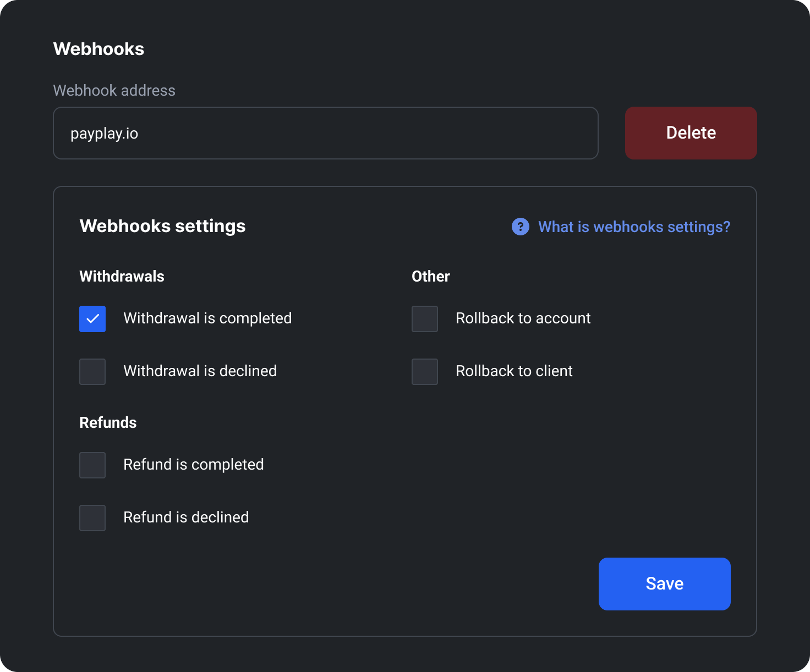Tick the 'Refund is completed' checkbox
This screenshot has width=810, height=672.
[x=92, y=465]
